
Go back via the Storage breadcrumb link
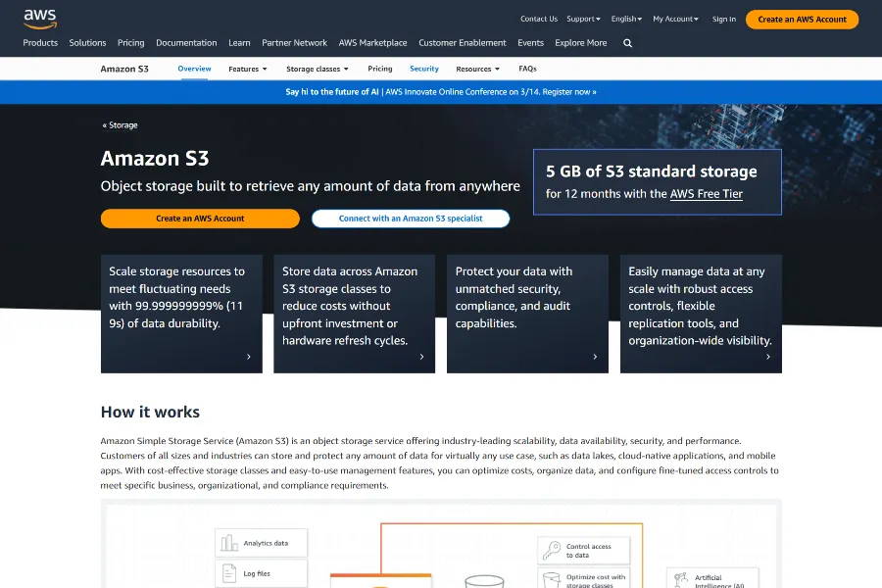click(x=122, y=125)
